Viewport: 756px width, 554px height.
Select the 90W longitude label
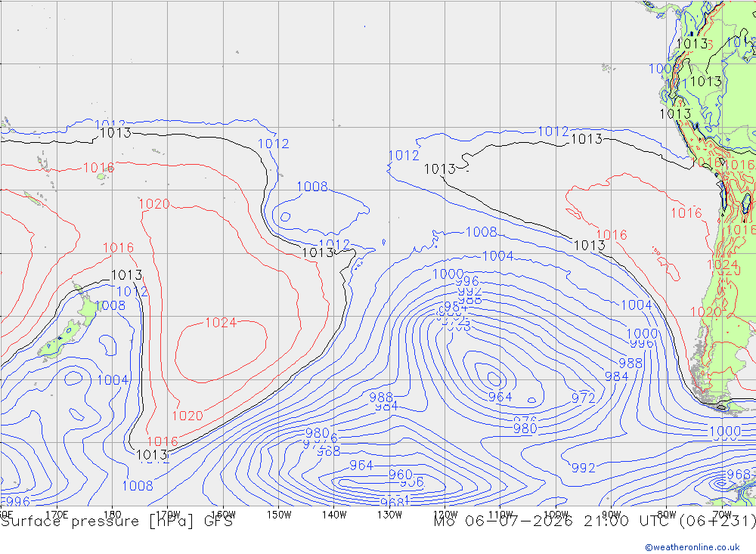612,515
